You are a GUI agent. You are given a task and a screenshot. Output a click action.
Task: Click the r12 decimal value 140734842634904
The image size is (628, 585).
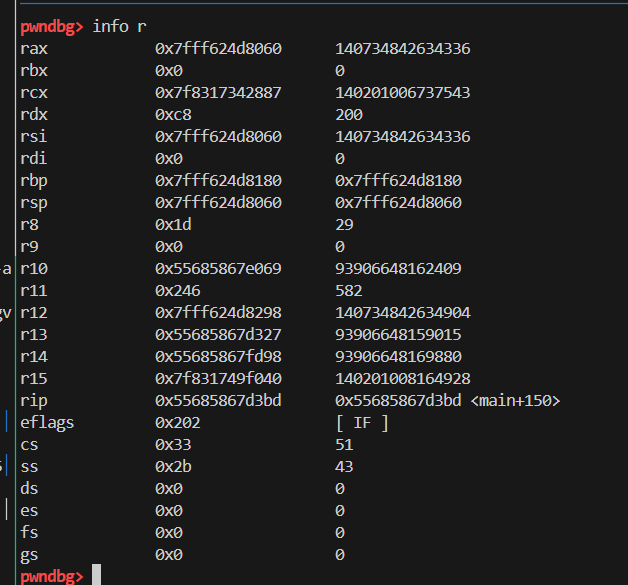(403, 312)
